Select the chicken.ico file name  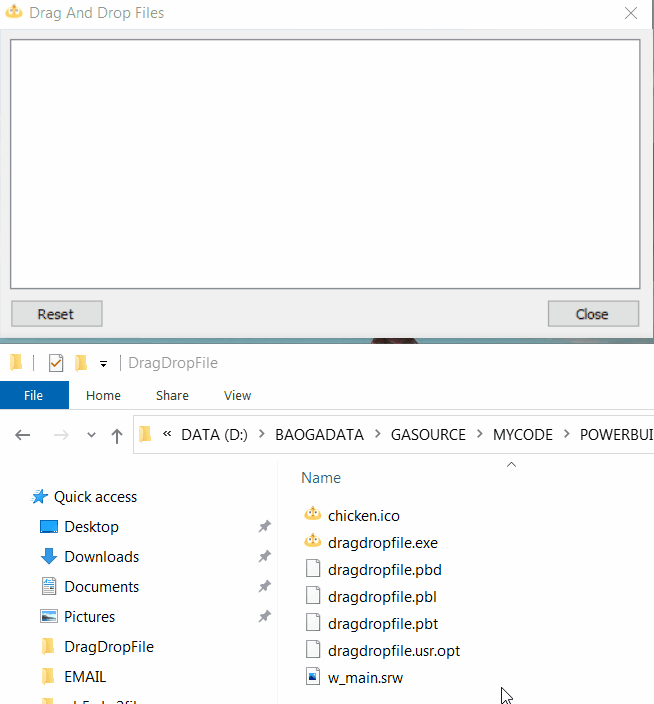(x=364, y=516)
